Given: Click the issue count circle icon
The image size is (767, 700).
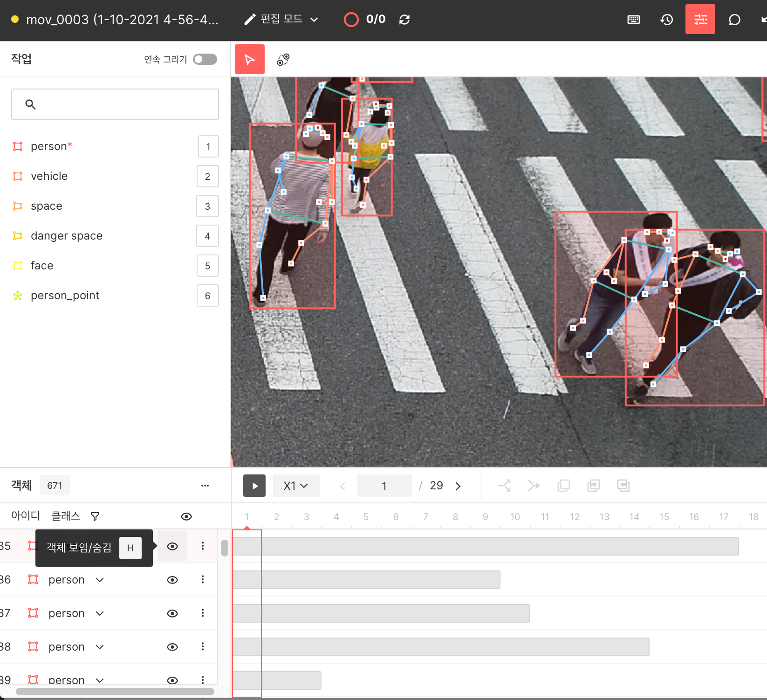Looking at the screenshot, I should coord(351,20).
